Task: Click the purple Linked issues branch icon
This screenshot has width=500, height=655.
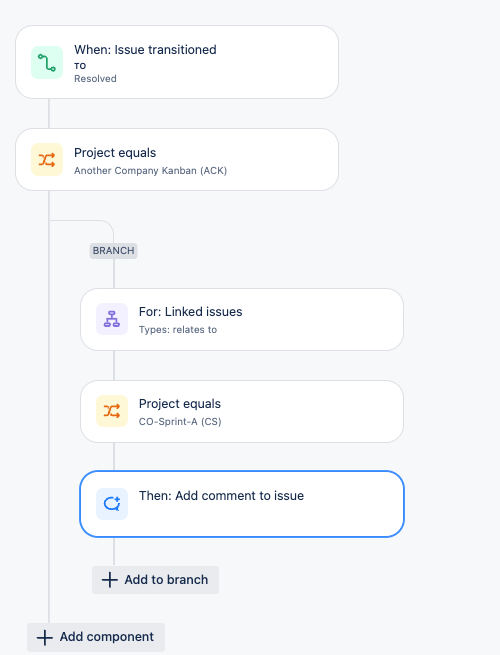Action: 112,319
